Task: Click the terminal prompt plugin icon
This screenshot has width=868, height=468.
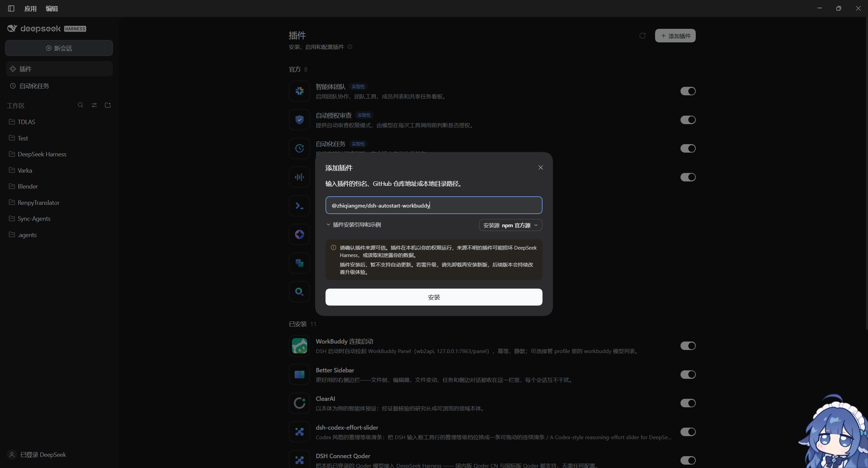Action: (299, 206)
